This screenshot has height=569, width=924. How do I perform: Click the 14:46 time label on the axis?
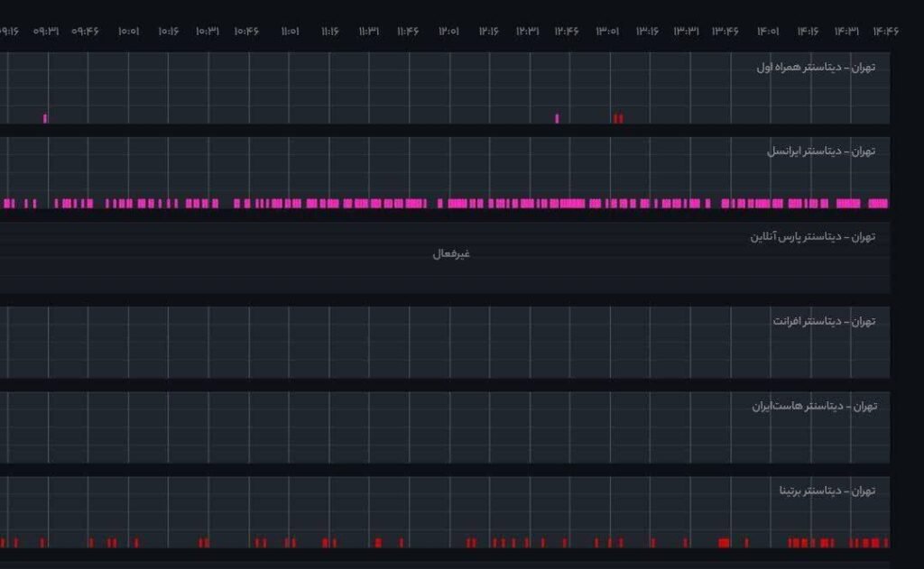[885, 31]
